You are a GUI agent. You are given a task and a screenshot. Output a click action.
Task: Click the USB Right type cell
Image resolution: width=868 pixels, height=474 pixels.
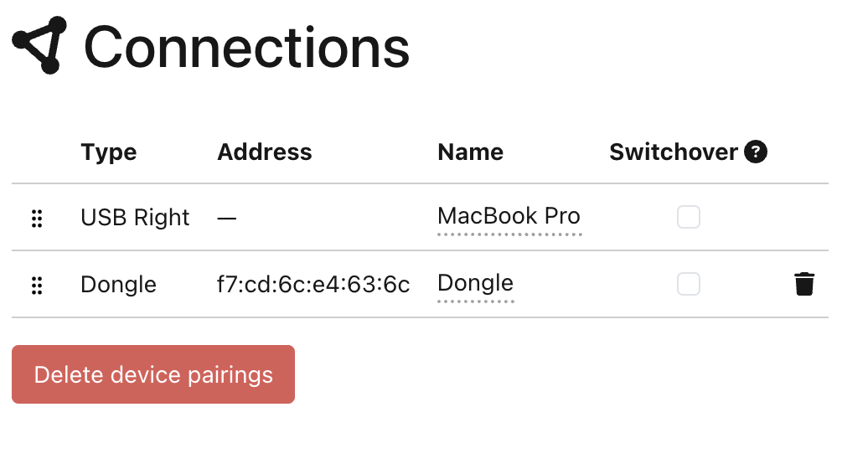point(135,218)
